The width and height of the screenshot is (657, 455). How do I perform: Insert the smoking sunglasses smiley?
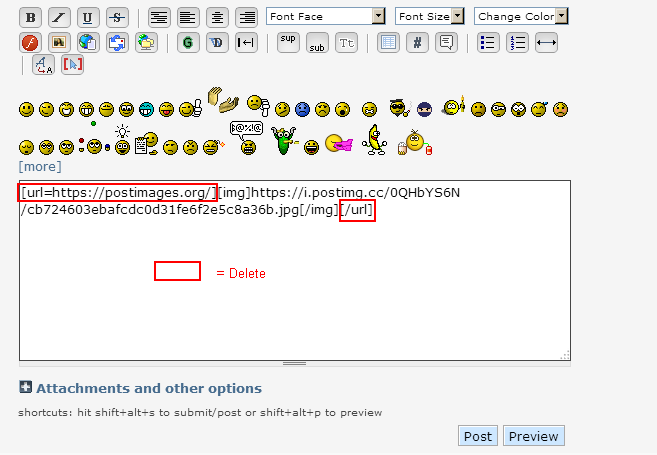pos(399,108)
